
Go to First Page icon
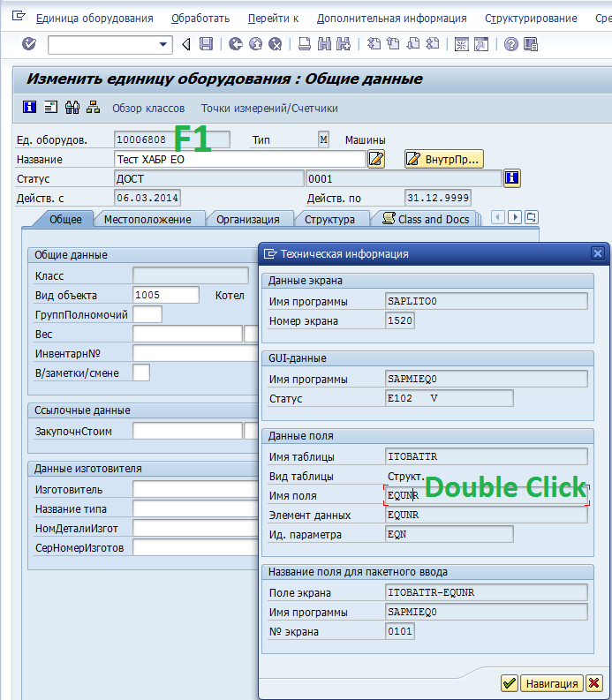[x=374, y=44]
